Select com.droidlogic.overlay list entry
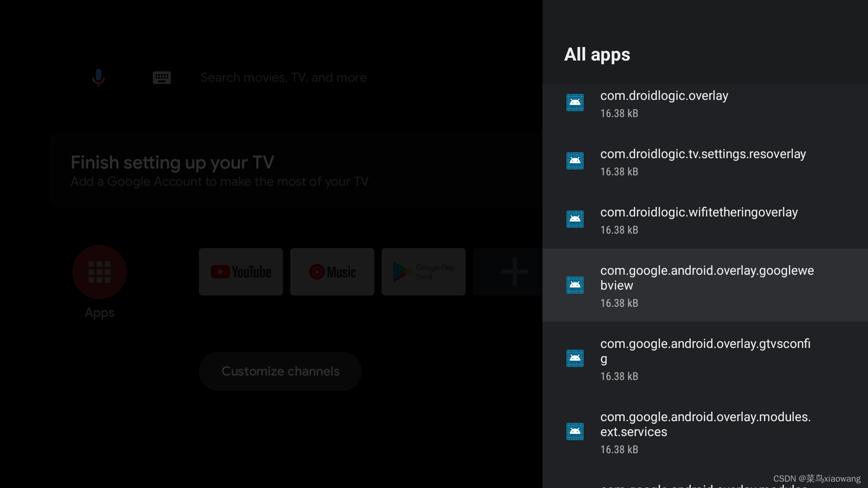868x488 pixels. point(705,104)
